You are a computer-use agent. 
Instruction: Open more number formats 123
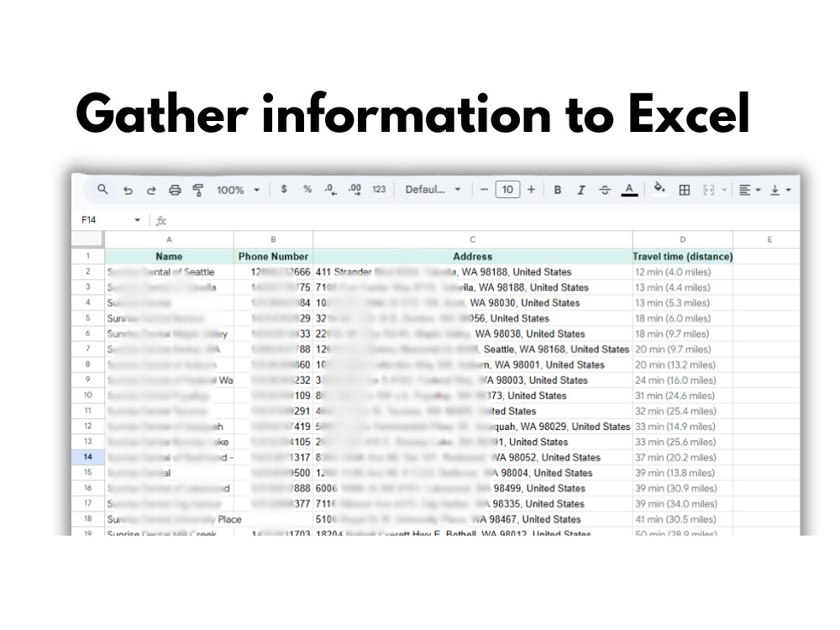(x=379, y=189)
